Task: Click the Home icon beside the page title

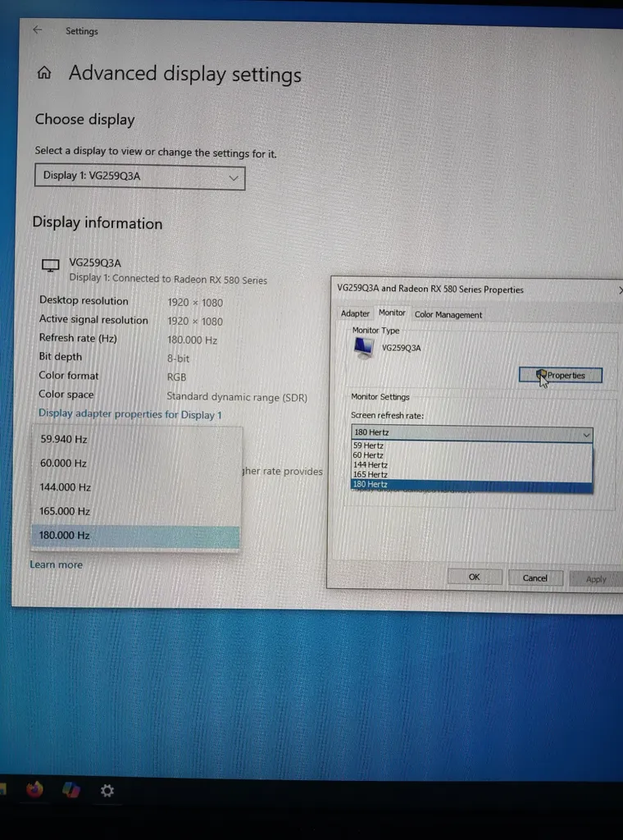Action: coord(44,73)
